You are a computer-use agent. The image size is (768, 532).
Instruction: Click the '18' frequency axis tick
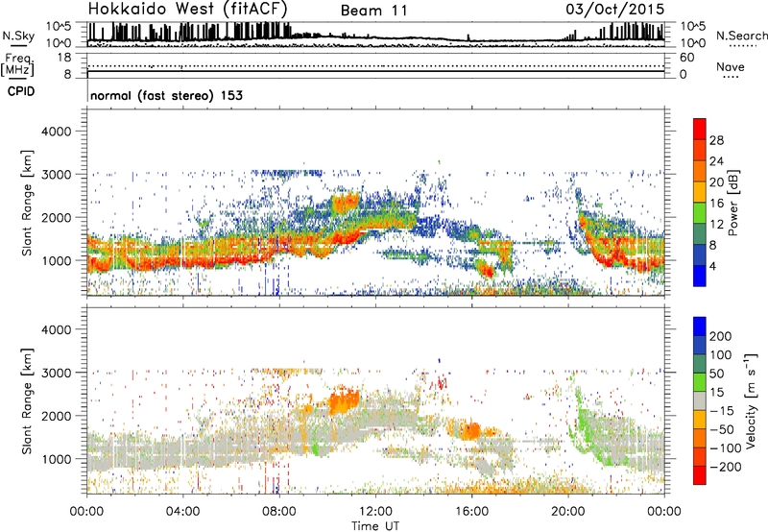tap(64, 58)
